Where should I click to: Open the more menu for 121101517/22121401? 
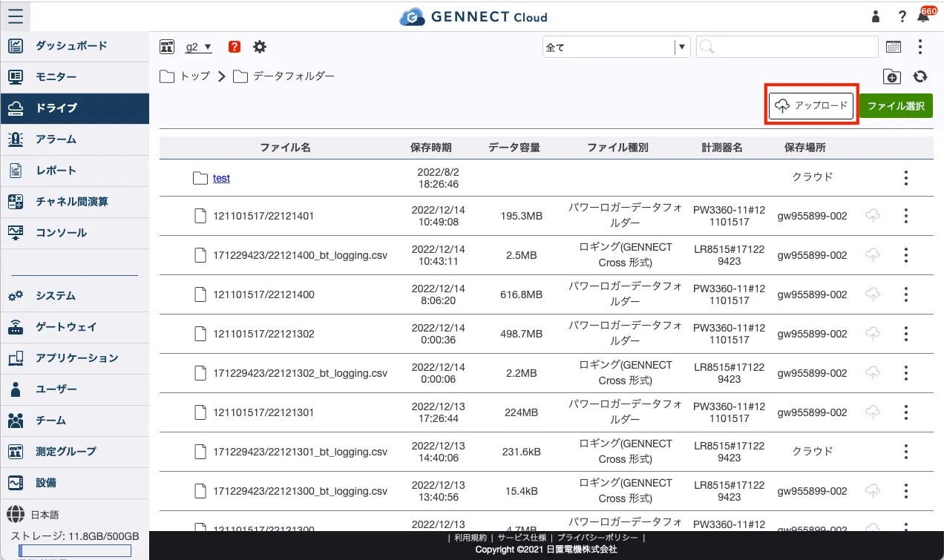(x=905, y=216)
